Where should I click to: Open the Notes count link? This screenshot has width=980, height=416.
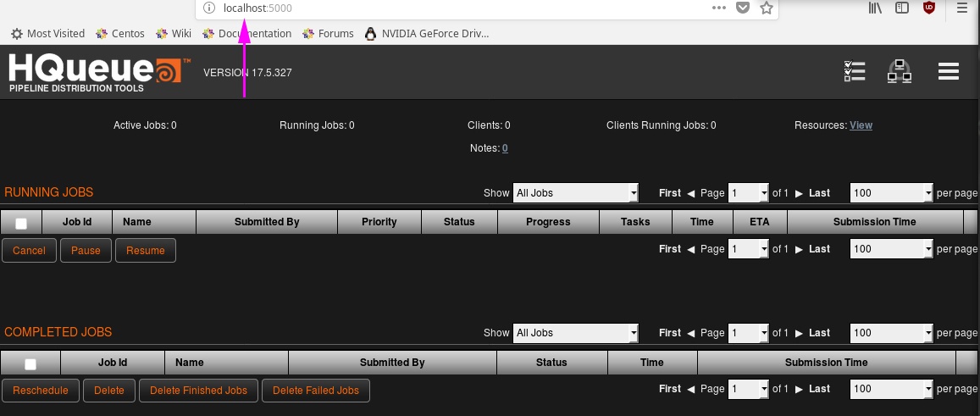pyautogui.click(x=505, y=148)
